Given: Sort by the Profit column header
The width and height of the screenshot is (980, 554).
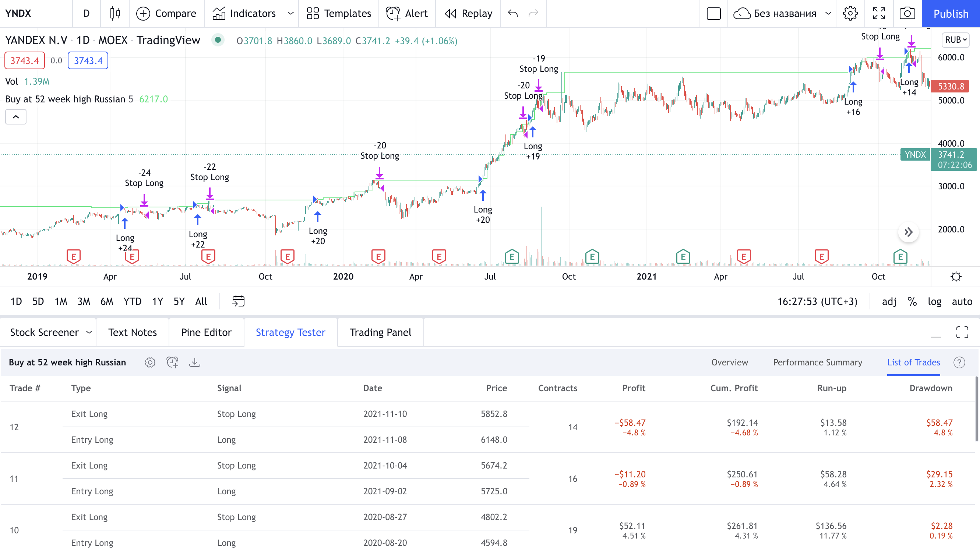Looking at the screenshot, I should (633, 388).
